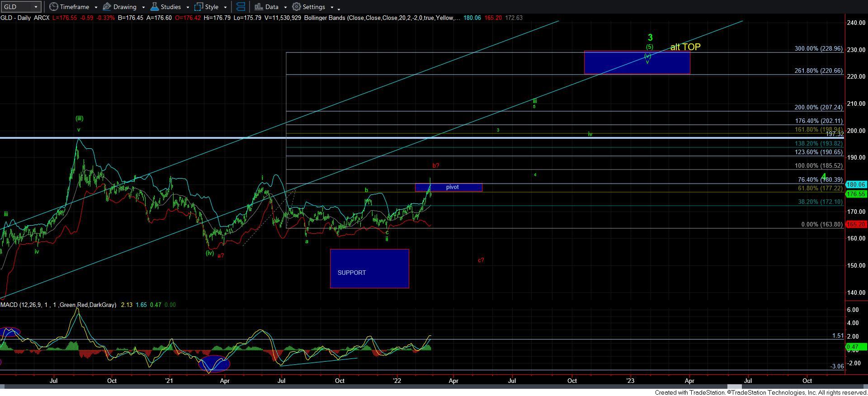The width and height of the screenshot is (868, 396).
Task: Expand the Drawing dropdown arrow
Action: [143, 7]
